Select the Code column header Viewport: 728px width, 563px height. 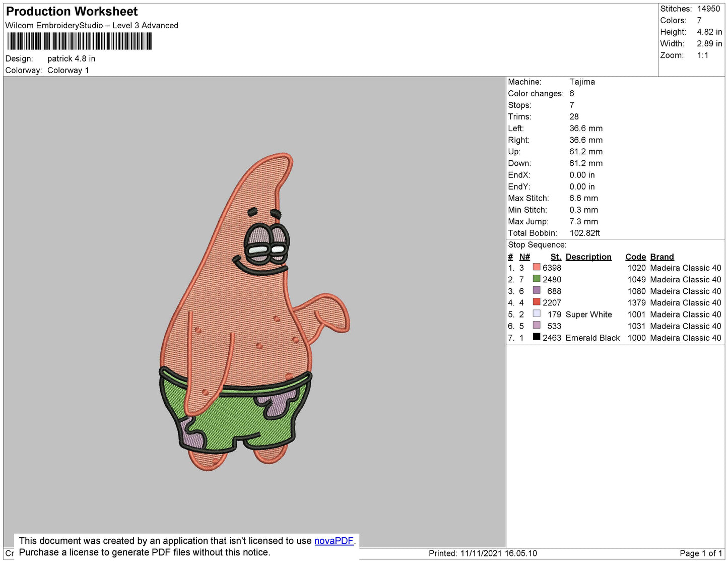(635, 257)
